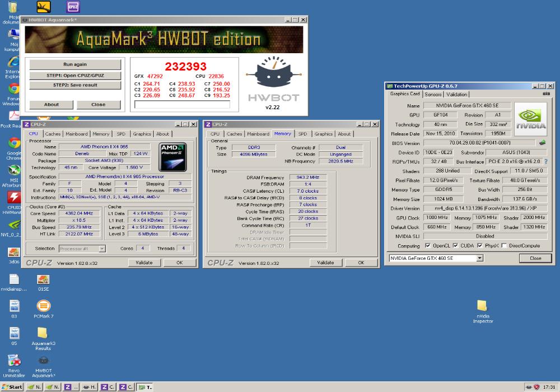
Task: Toggle the CUDA checkbox
Action: click(x=455, y=246)
